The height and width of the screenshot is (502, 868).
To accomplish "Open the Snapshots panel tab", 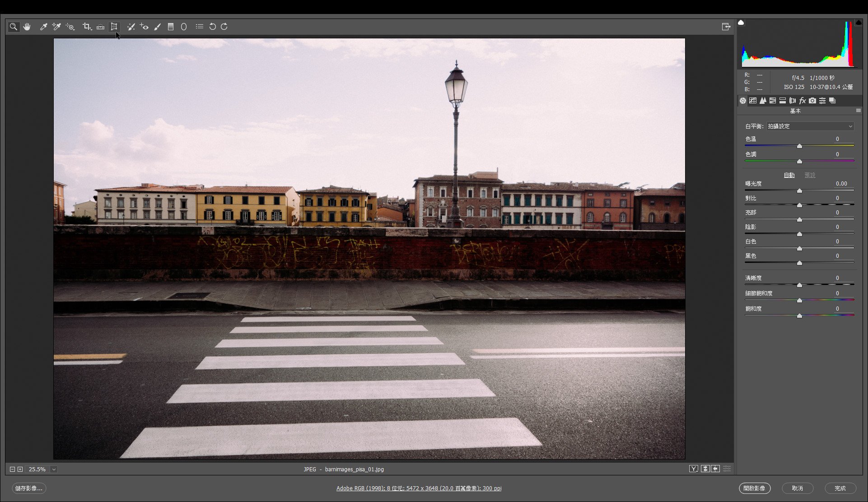I will 832,101.
